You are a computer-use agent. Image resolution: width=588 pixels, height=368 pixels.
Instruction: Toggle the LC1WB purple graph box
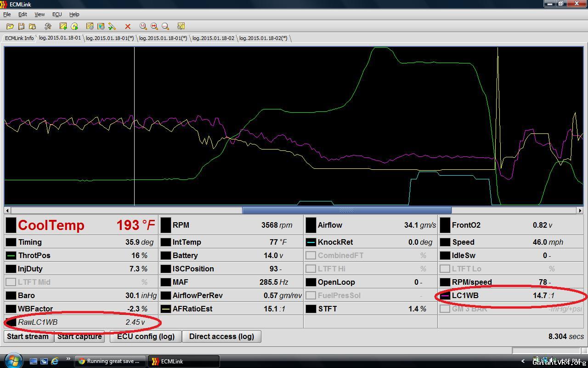pyautogui.click(x=445, y=295)
